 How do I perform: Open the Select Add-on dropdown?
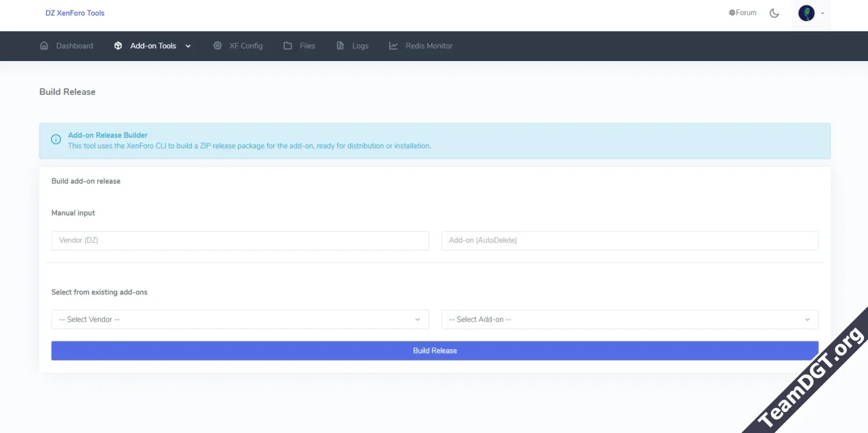629,320
